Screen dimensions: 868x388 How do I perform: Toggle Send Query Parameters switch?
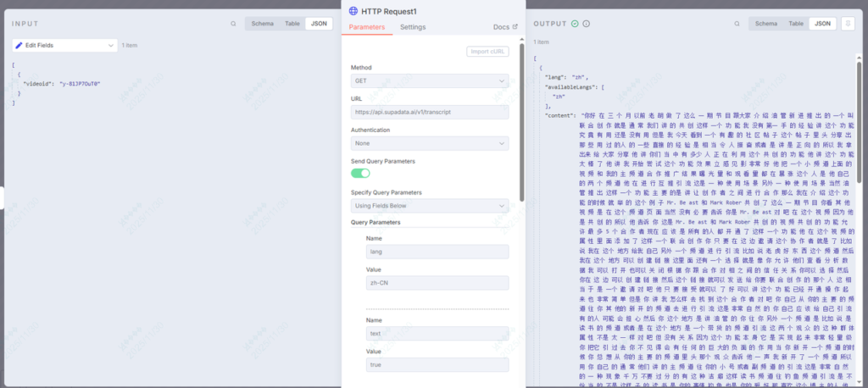tap(361, 173)
